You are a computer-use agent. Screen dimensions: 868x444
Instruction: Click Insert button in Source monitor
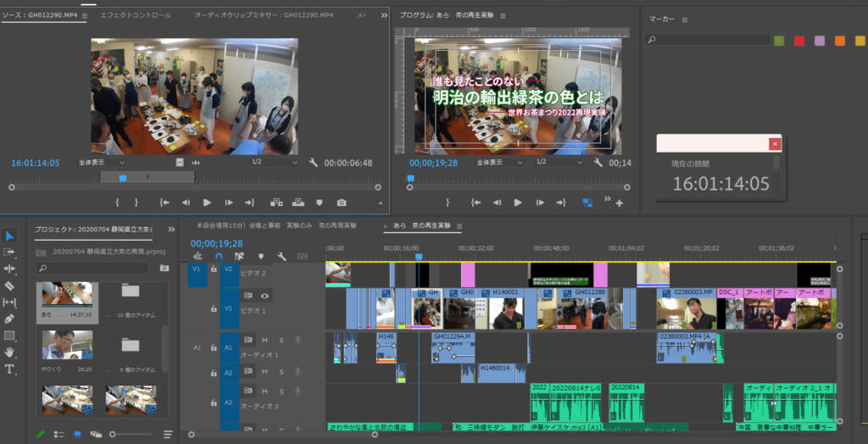[276, 203]
